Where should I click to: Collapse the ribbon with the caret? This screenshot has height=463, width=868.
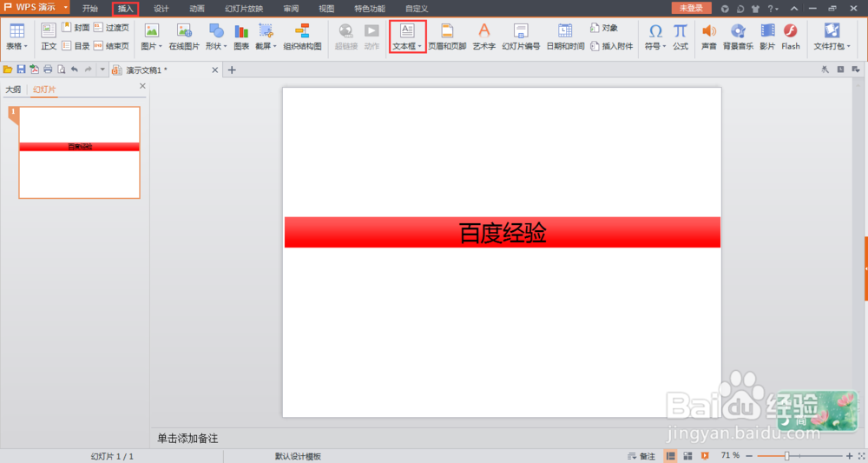794,9
